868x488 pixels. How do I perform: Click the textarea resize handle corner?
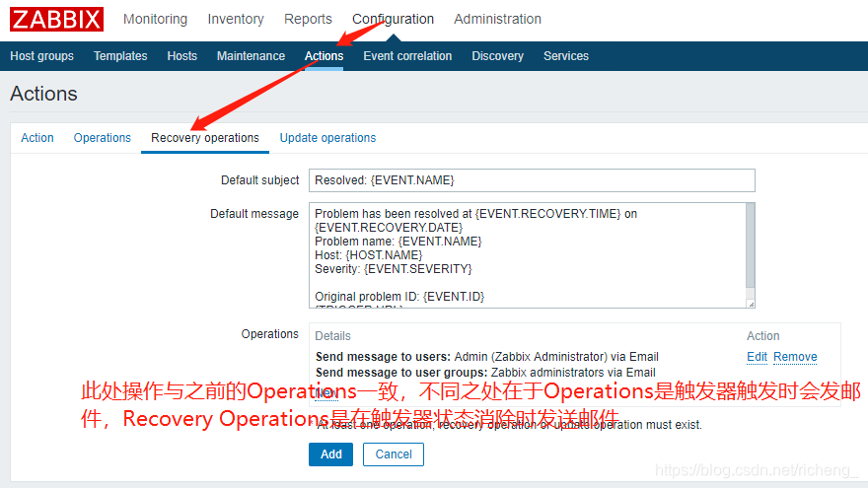751,304
